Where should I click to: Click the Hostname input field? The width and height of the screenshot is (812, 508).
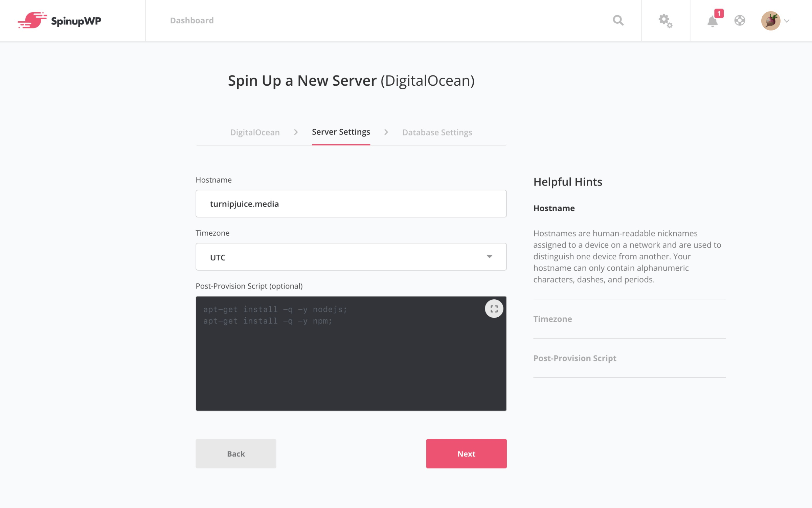pyautogui.click(x=351, y=204)
